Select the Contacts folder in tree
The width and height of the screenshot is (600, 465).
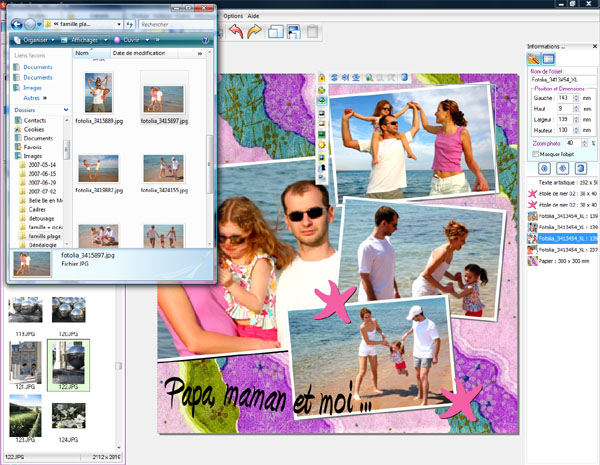point(35,121)
